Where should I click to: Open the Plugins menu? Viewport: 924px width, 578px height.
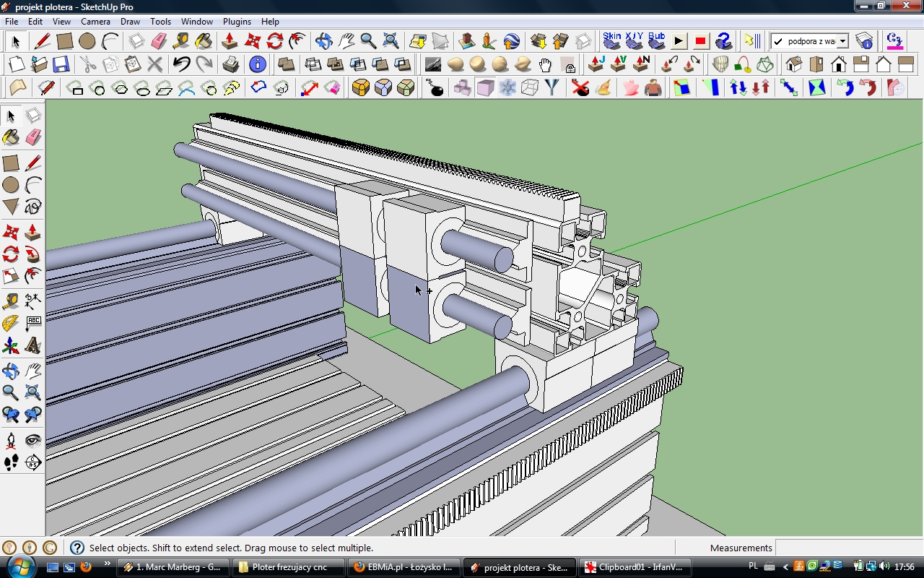[x=237, y=22]
